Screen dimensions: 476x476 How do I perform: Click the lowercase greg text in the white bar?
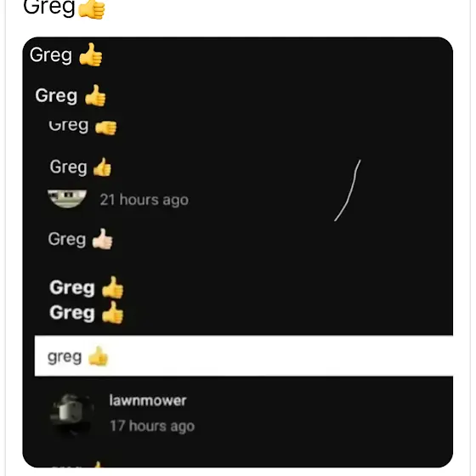click(x=65, y=357)
